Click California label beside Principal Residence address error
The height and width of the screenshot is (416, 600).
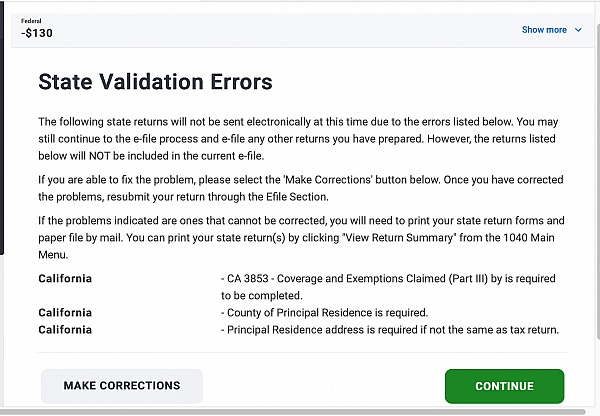tap(65, 329)
